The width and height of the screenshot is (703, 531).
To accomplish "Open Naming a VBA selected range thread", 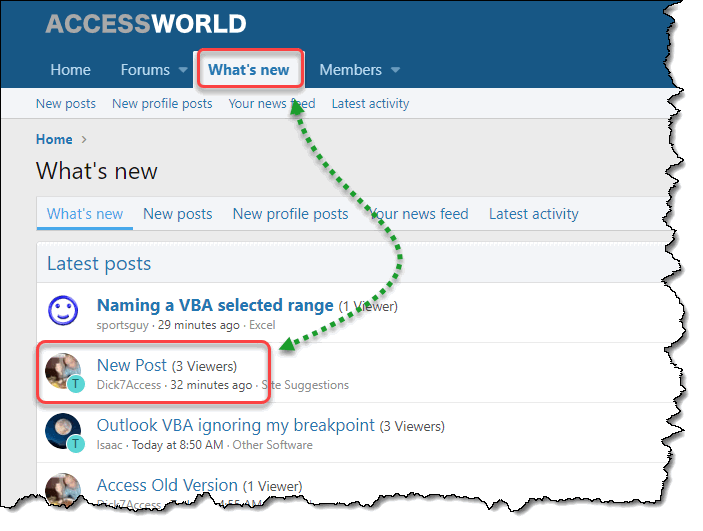I will 215,305.
